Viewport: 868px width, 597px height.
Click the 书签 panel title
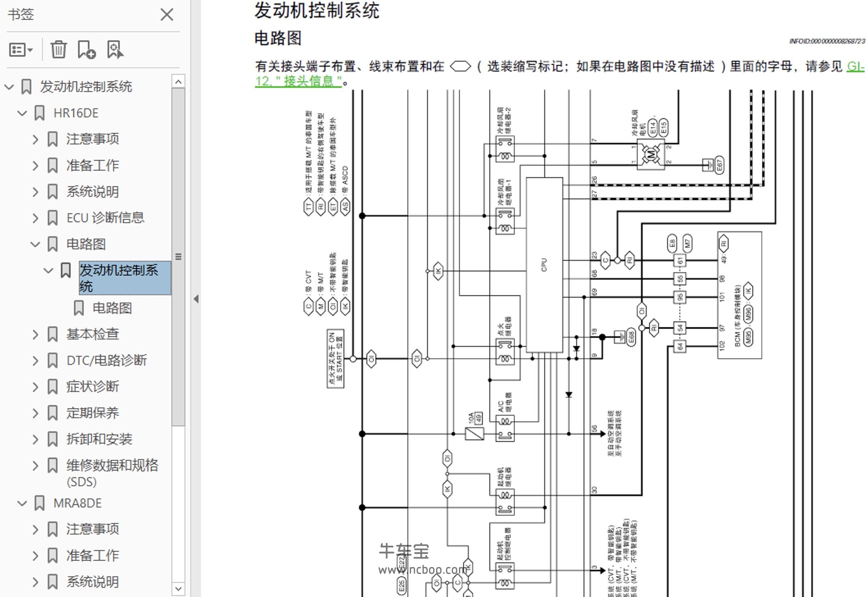pos(21,14)
